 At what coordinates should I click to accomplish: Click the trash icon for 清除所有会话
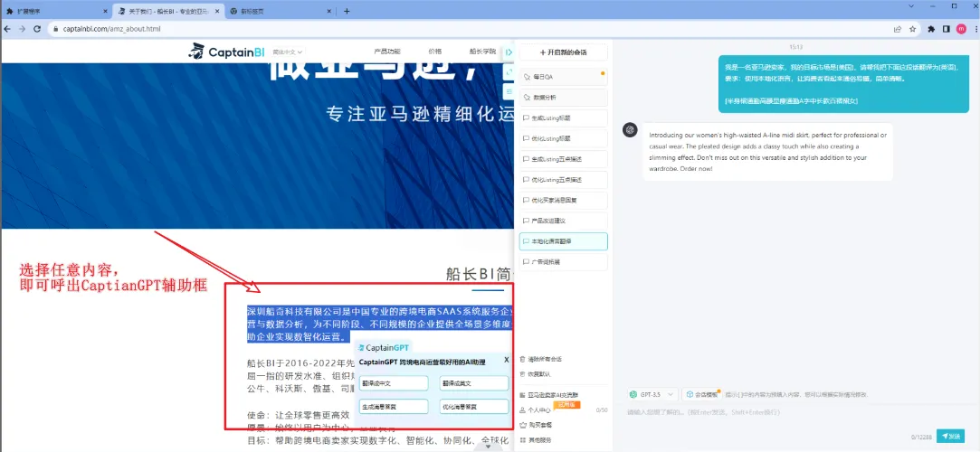pyautogui.click(x=522, y=359)
